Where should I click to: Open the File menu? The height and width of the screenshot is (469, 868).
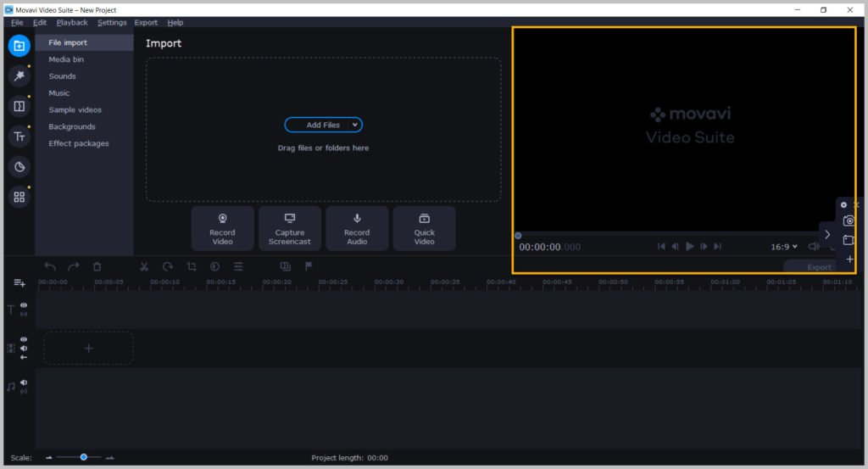pos(17,23)
